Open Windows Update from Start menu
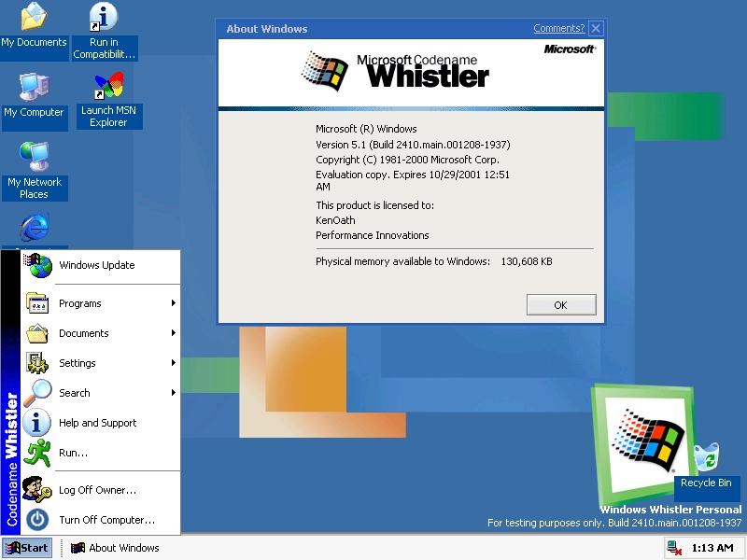Viewport: 747px width, 560px height. tap(101, 265)
